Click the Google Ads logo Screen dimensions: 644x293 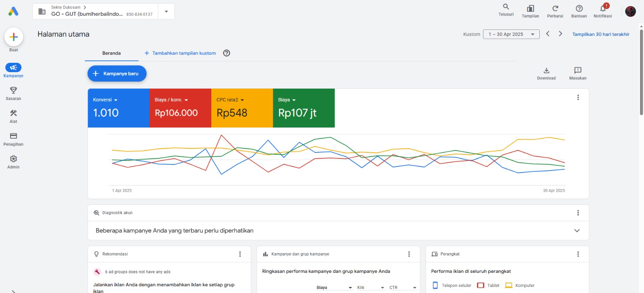tap(13, 11)
